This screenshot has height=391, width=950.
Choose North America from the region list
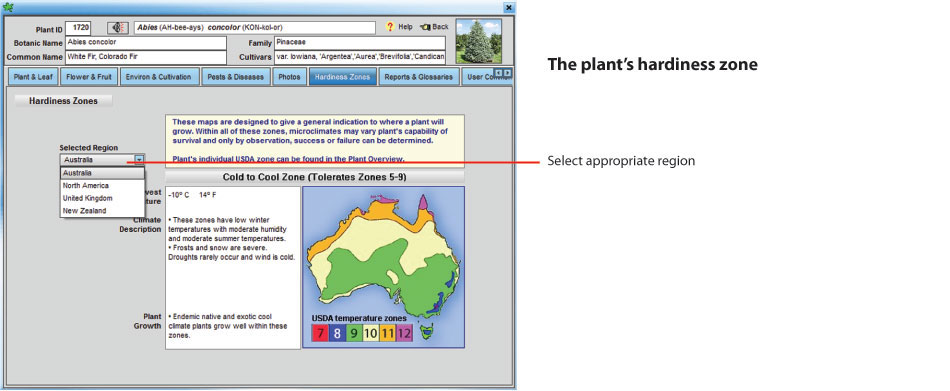pos(102,185)
